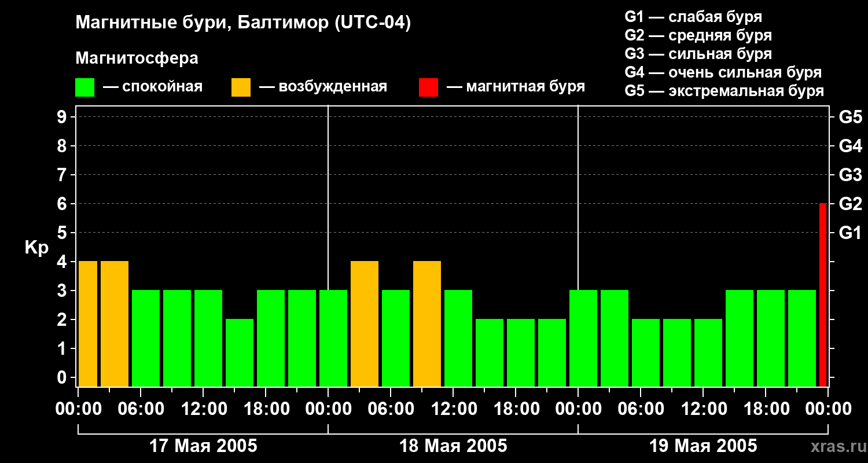Screen dimensions: 868x463
Task: Click the '19 Мая 2005' date label
Action: coord(703,446)
